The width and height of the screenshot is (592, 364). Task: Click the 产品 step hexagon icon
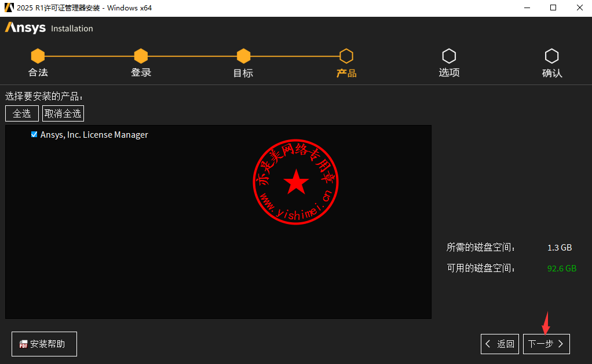(346, 56)
